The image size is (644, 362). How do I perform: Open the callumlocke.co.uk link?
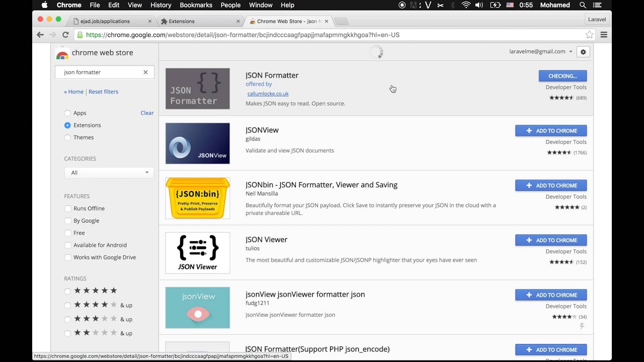268,94
